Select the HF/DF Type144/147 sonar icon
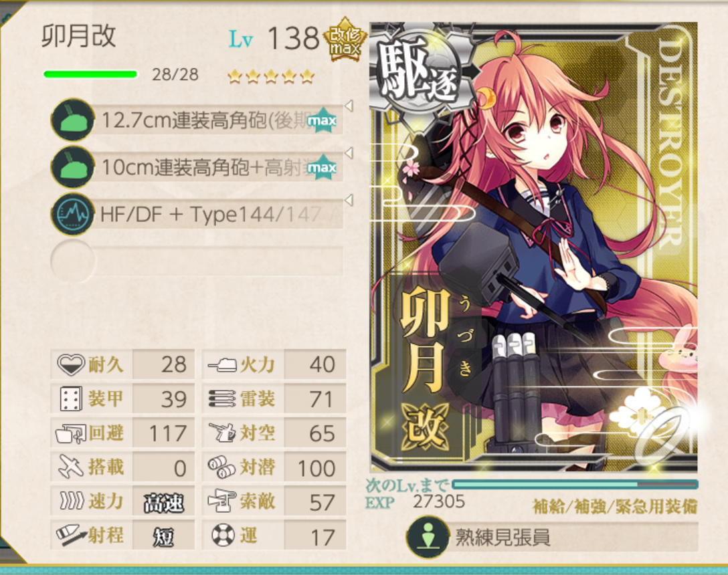Viewport: 728px width, 575px height. tap(72, 215)
